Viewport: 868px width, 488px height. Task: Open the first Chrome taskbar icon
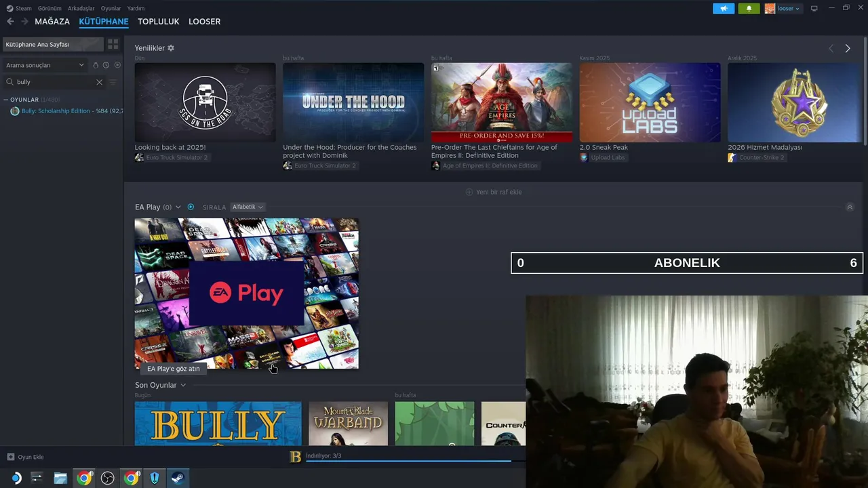84,478
